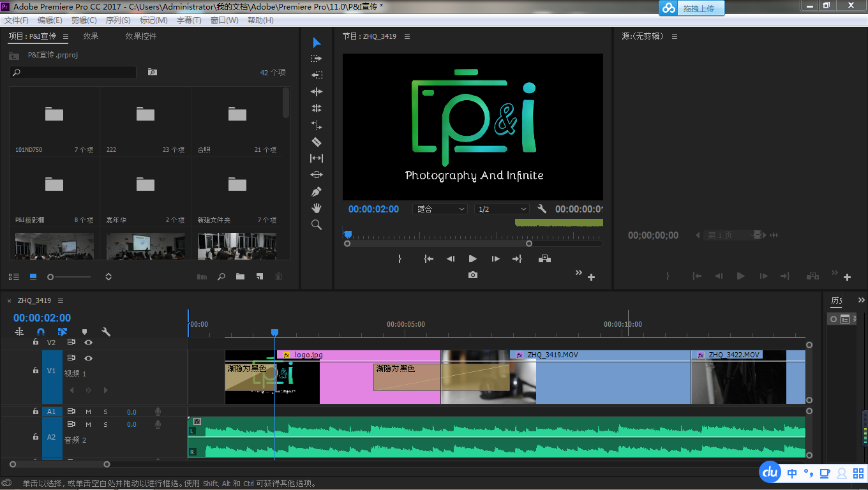Switch project panel to list view
This screenshot has width=868, height=490.
(14, 277)
